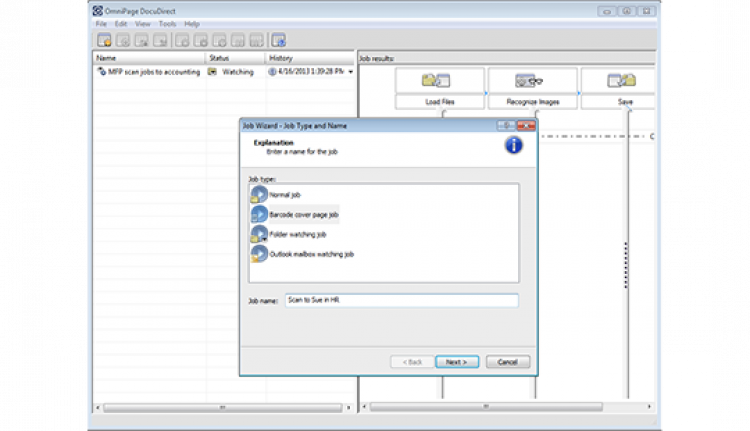The image size is (750, 431).
Task: Click the toolbar icon with blue help badge
Action: click(x=278, y=41)
